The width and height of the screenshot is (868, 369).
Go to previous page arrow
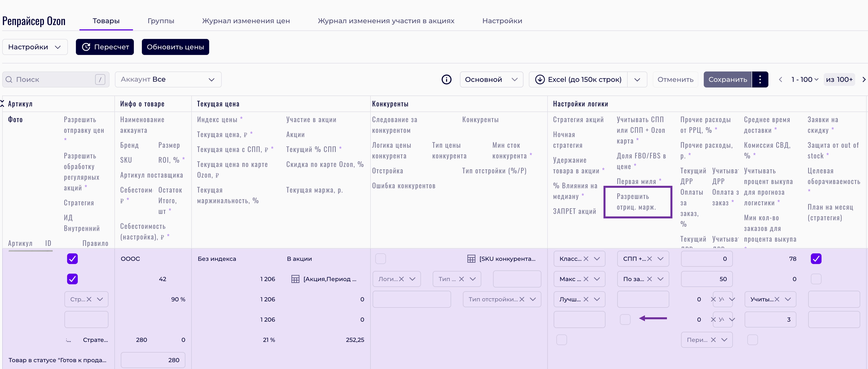pyautogui.click(x=780, y=79)
